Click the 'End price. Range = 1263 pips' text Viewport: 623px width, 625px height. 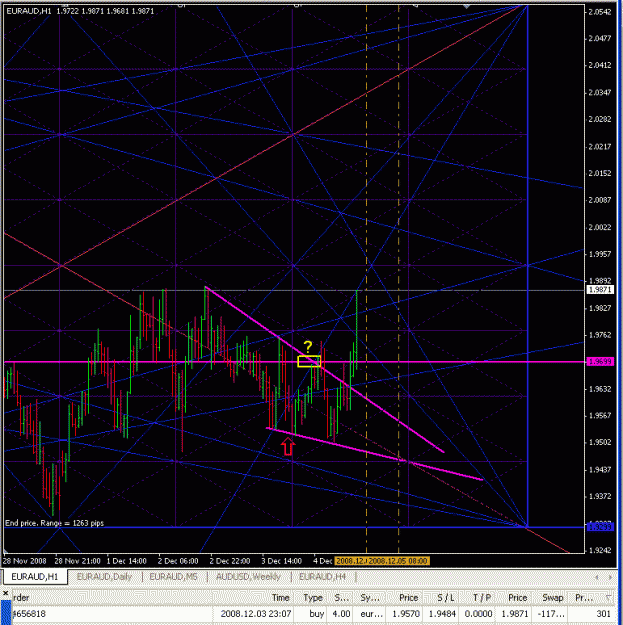(x=54, y=523)
